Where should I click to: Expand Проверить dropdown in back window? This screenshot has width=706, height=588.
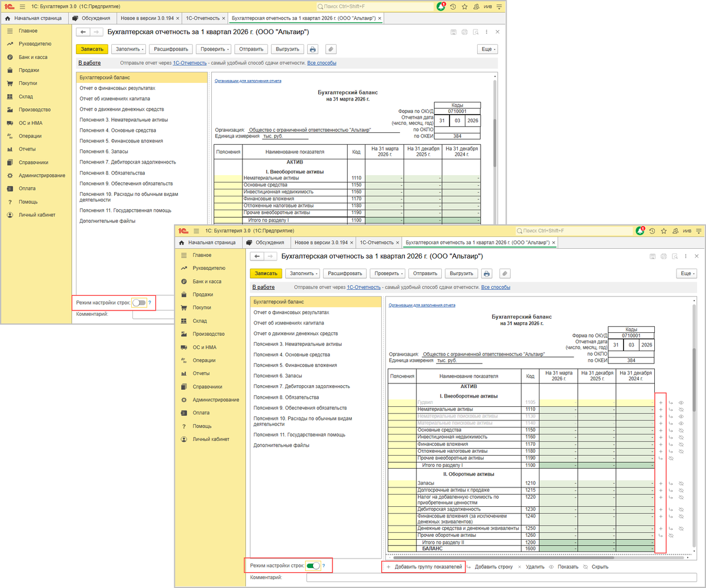(x=214, y=49)
